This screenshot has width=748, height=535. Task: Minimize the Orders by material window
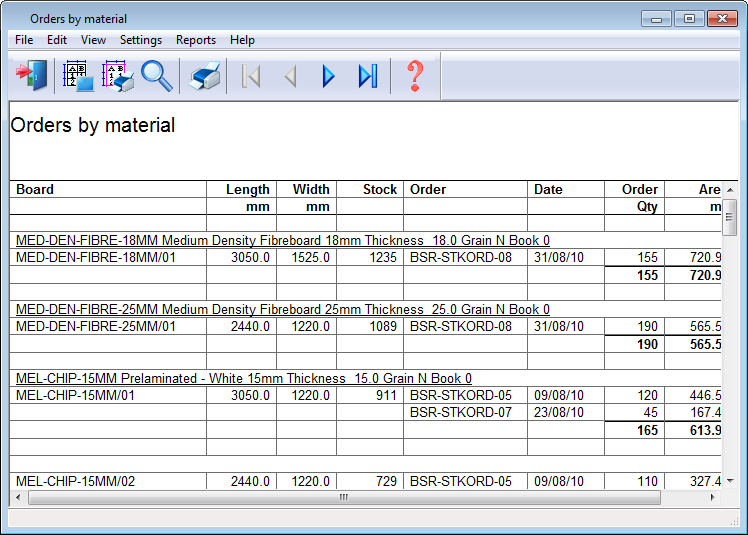point(656,19)
